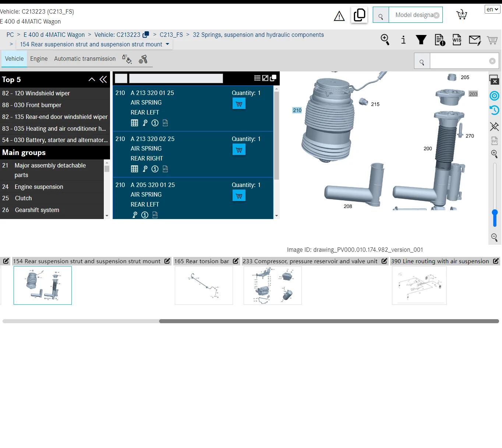The width and height of the screenshot is (502, 448).
Task: Open the shopping cart import icon
Action: point(462,15)
